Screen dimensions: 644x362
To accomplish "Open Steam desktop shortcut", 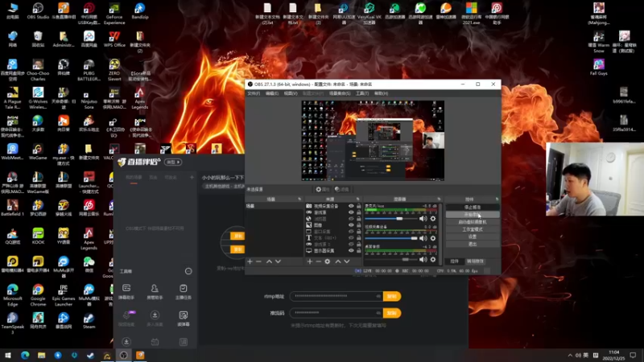I will tap(89, 319).
